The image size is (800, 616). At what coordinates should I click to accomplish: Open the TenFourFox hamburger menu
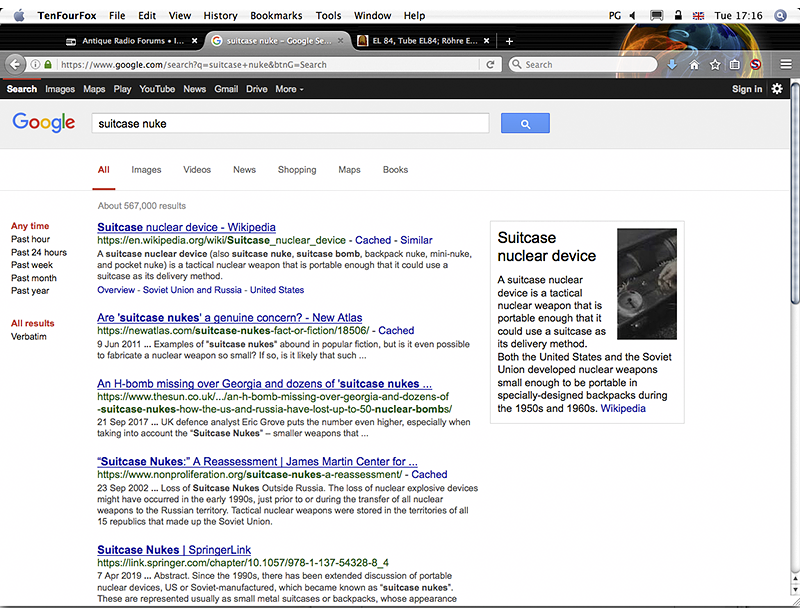[x=786, y=64]
